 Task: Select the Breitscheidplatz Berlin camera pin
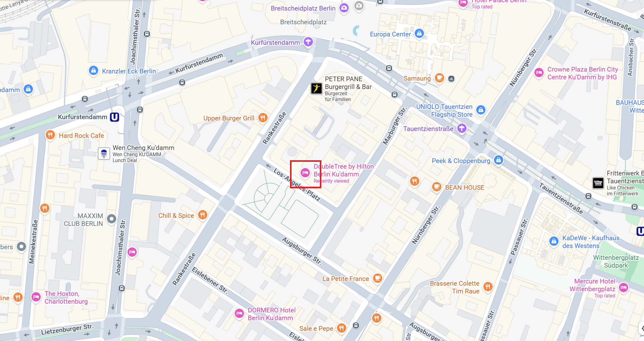[344, 8]
